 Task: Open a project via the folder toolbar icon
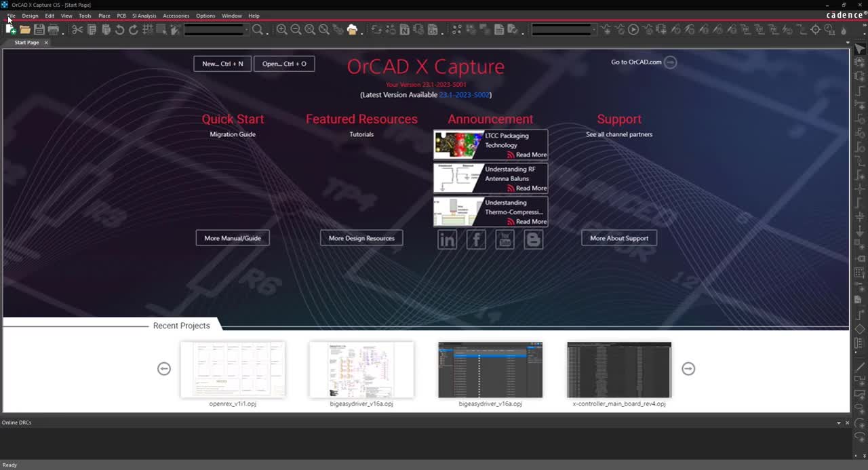tap(25, 30)
